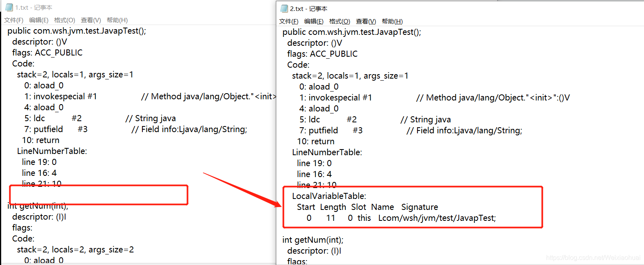Open 帮助(H) menu in 1.txt window
The image size is (644, 265).
coord(117,20)
